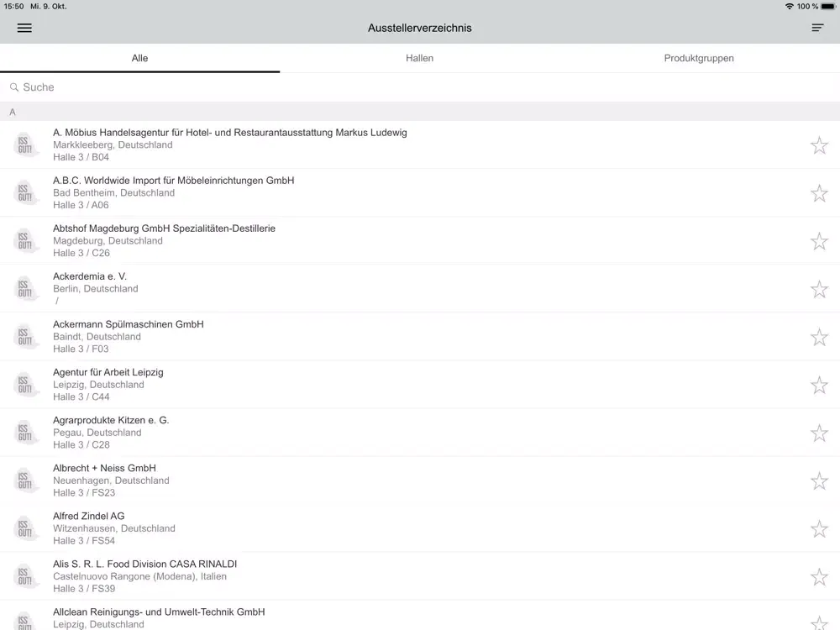
Task: Click Castelnuovo Rangone (Modena), Italien text
Action: tap(139, 576)
